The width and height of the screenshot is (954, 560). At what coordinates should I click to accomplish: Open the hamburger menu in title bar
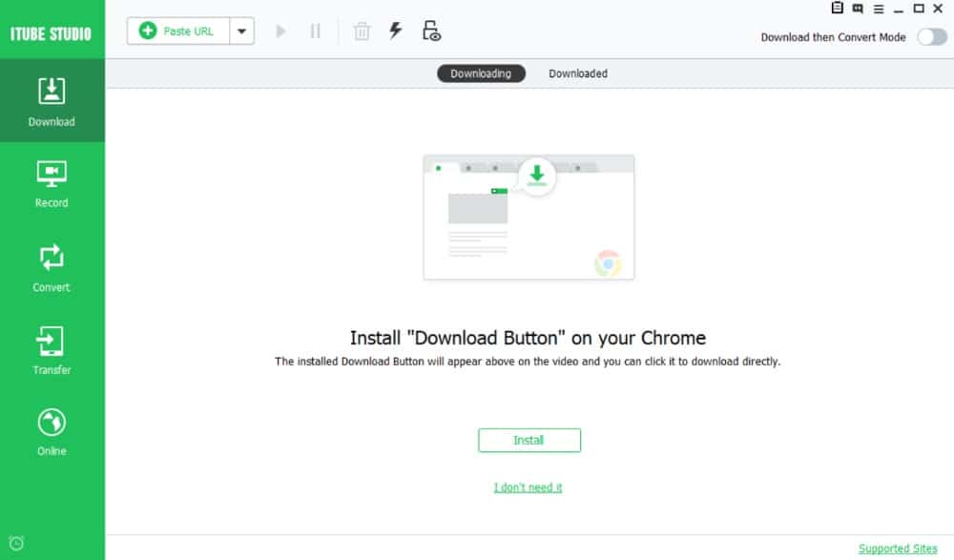[x=879, y=9]
